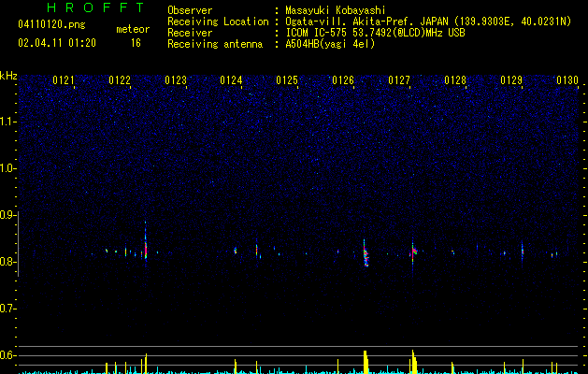Click the HROFFT title text

click(x=95, y=7)
